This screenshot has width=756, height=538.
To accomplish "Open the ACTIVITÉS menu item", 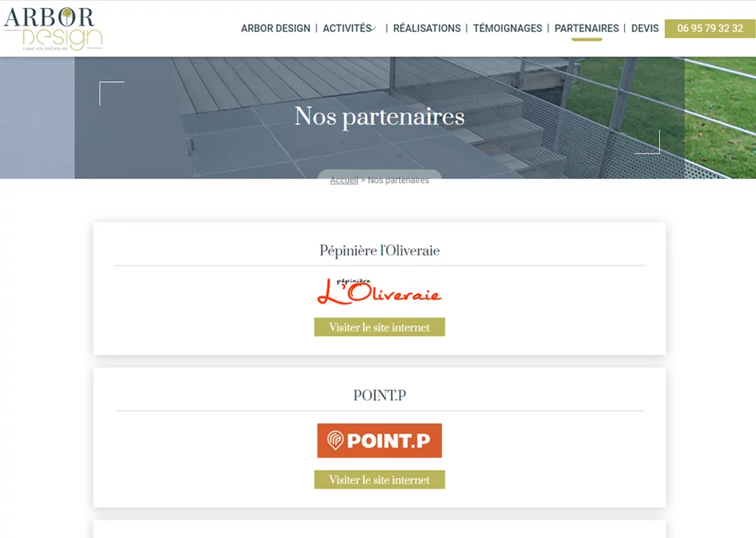I will [347, 29].
